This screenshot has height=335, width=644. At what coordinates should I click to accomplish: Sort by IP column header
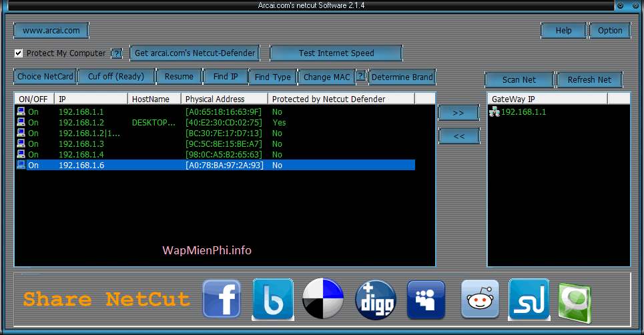click(91, 99)
